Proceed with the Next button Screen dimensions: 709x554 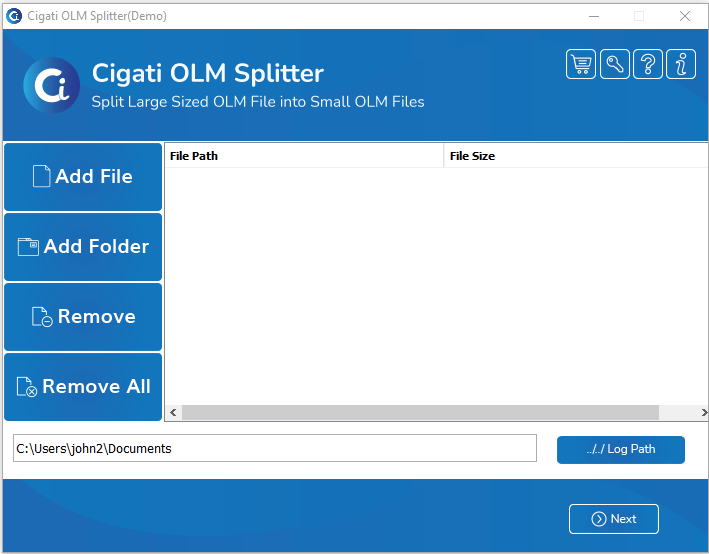click(x=614, y=519)
